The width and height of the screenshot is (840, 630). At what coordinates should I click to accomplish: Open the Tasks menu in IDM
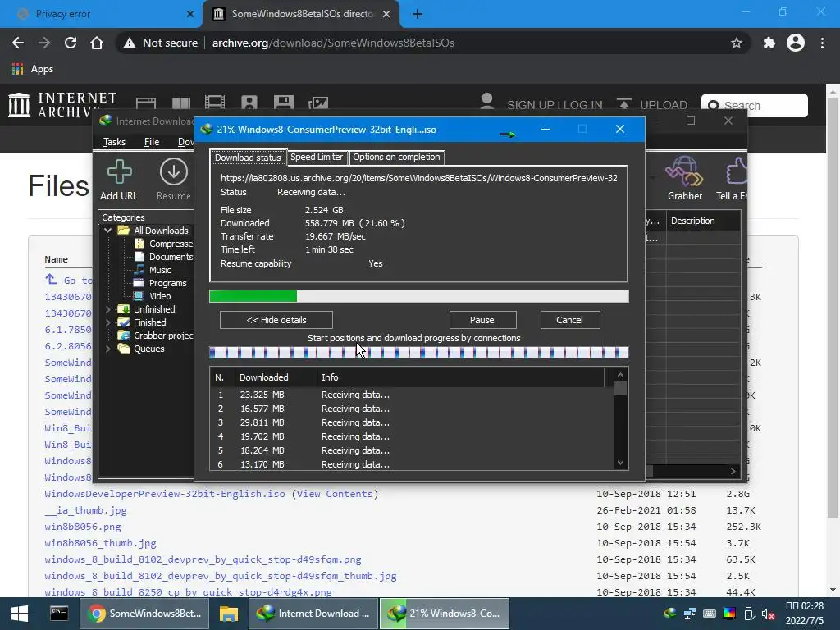114,141
